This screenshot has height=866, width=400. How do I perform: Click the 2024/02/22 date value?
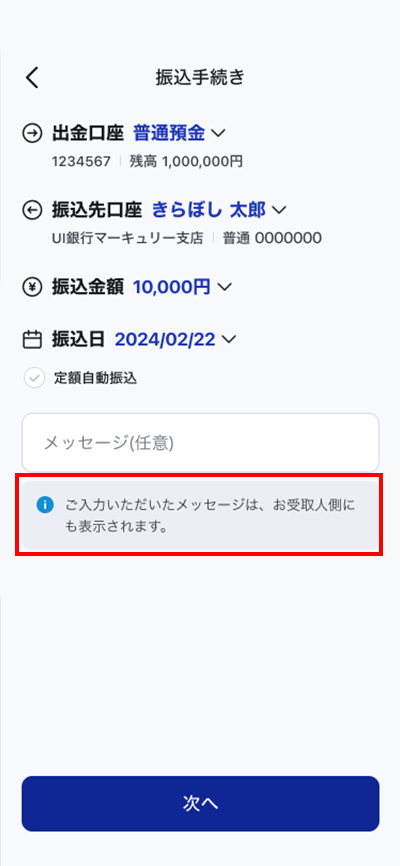click(x=165, y=339)
